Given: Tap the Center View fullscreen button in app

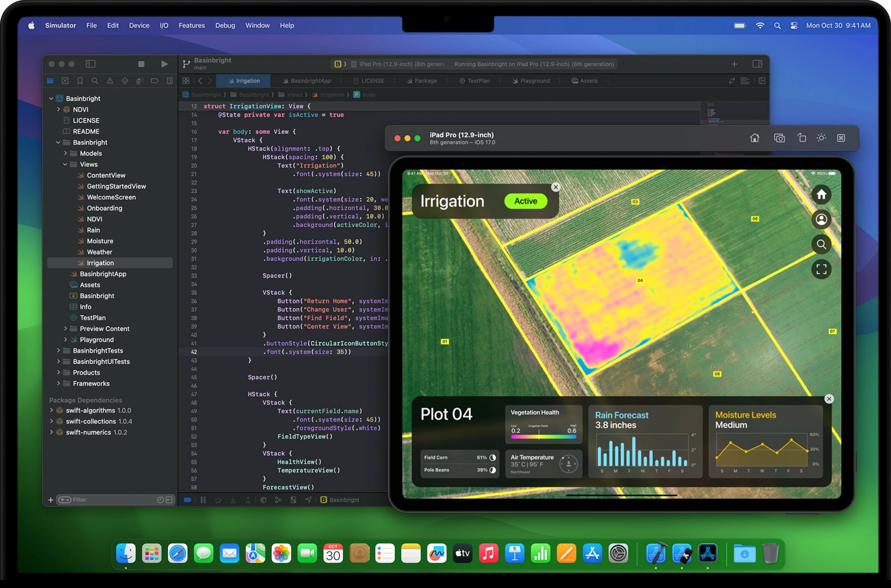Looking at the screenshot, I should (x=821, y=269).
